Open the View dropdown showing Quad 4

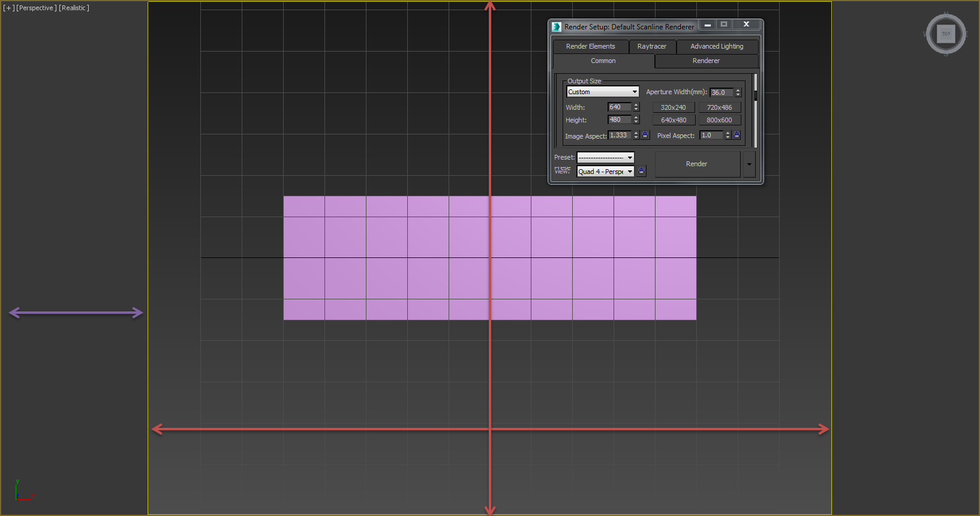[x=605, y=172]
